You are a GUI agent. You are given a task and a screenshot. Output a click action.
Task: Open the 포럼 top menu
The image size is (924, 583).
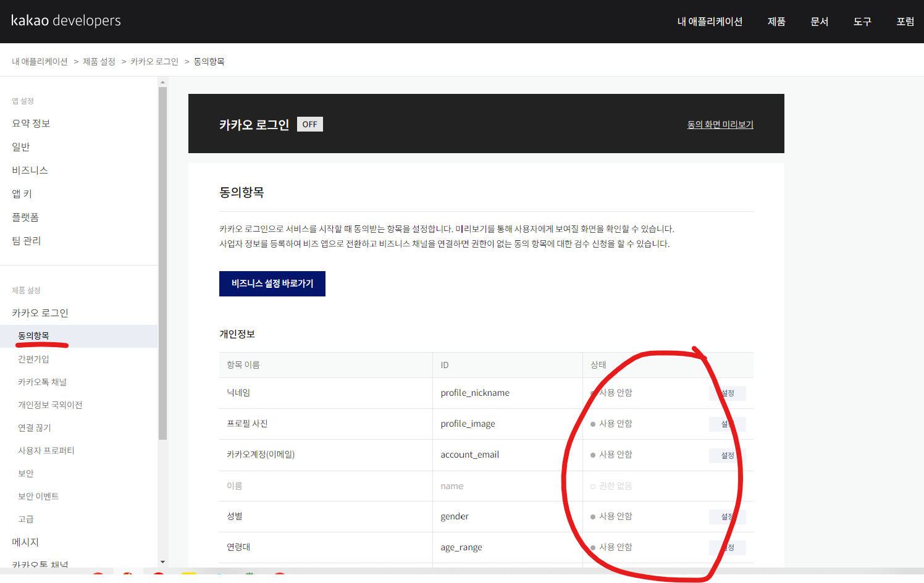(905, 22)
